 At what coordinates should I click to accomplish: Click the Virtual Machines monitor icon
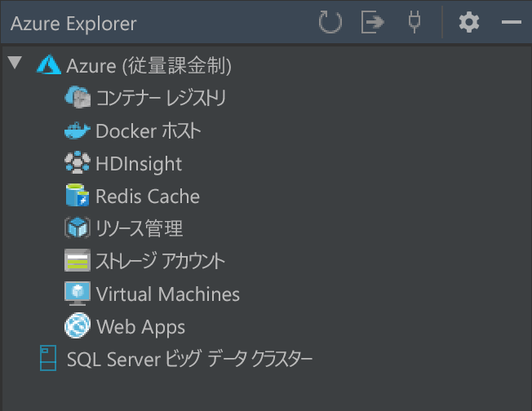(x=78, y=294)
